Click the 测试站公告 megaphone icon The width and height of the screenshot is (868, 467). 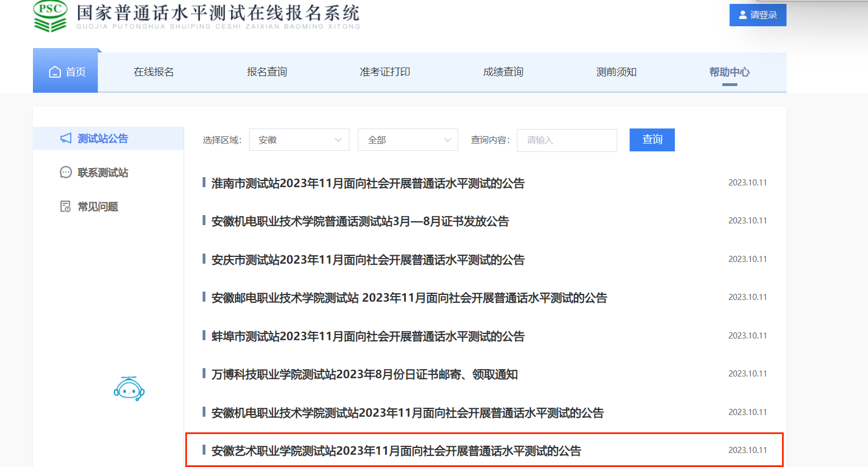pos(66,138)
